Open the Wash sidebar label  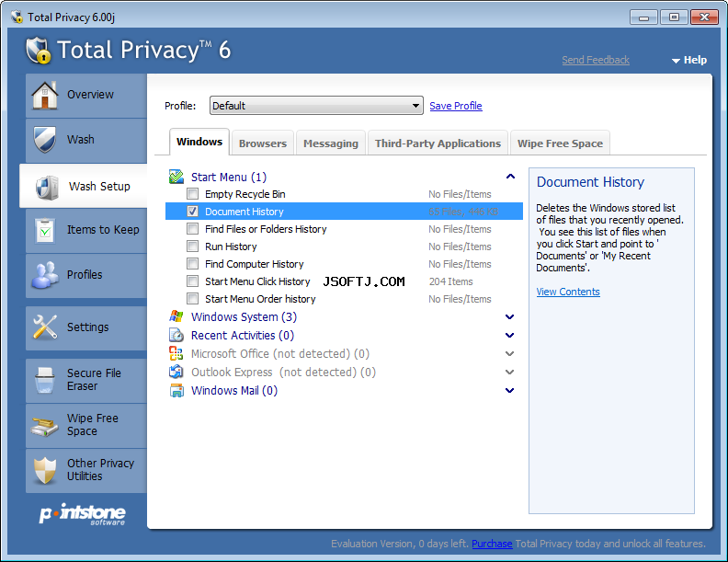click(80, 139)
